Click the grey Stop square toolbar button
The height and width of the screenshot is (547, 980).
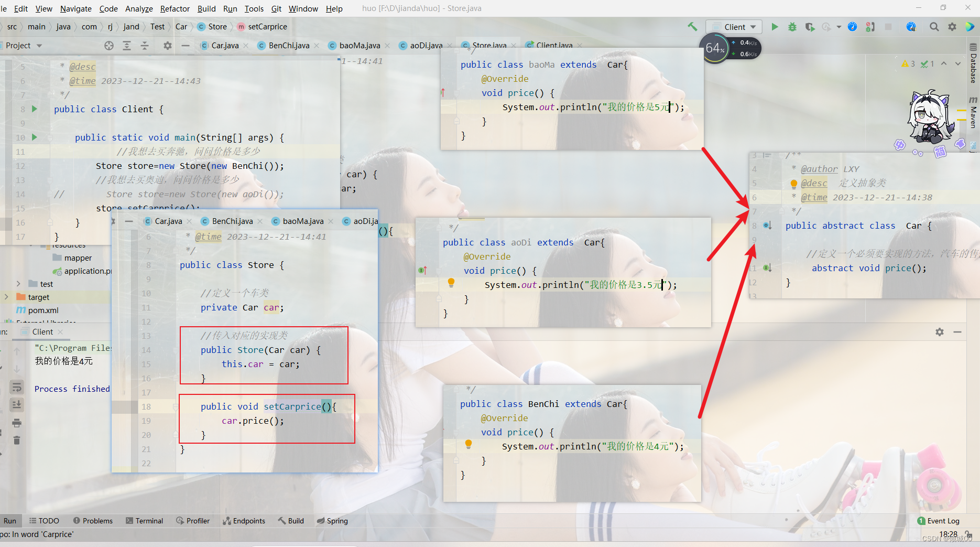coord(888,27)
